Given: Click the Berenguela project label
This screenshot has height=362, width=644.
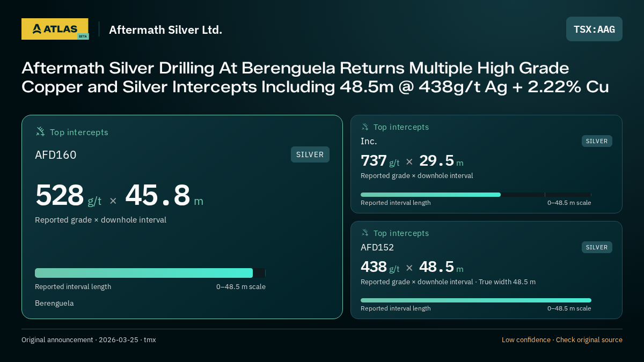Looking at the screenshot, I should (x=54, y=304).
